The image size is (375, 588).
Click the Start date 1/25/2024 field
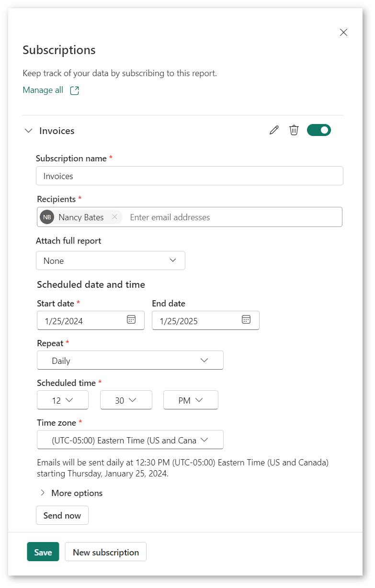91,320
